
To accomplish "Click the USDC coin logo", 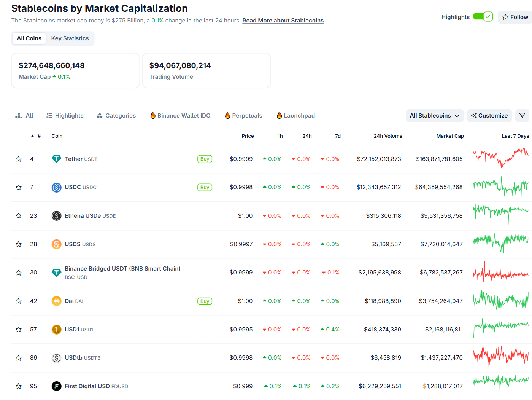I will click(56, 187).
